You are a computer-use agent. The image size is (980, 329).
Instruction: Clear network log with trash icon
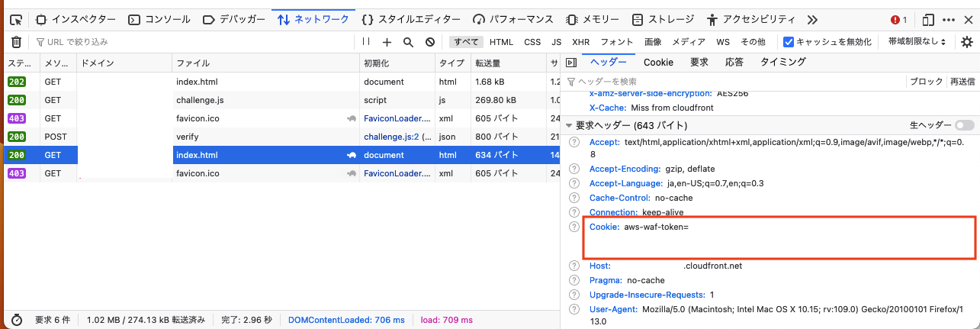pyautogui.click(x=16, y=42)
